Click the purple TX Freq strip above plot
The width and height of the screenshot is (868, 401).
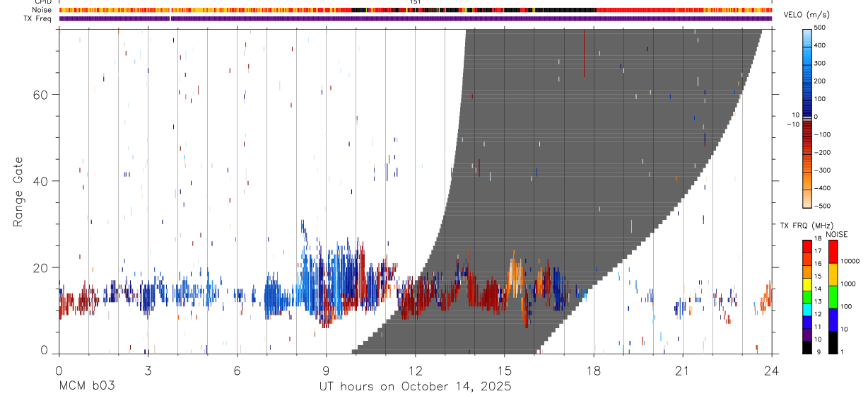[x=416, y=18]
